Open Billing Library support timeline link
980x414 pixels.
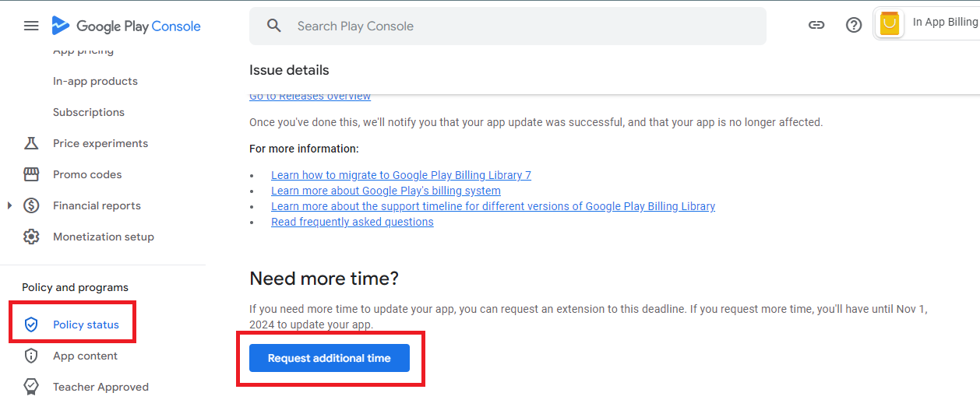(x=493, y=206)
